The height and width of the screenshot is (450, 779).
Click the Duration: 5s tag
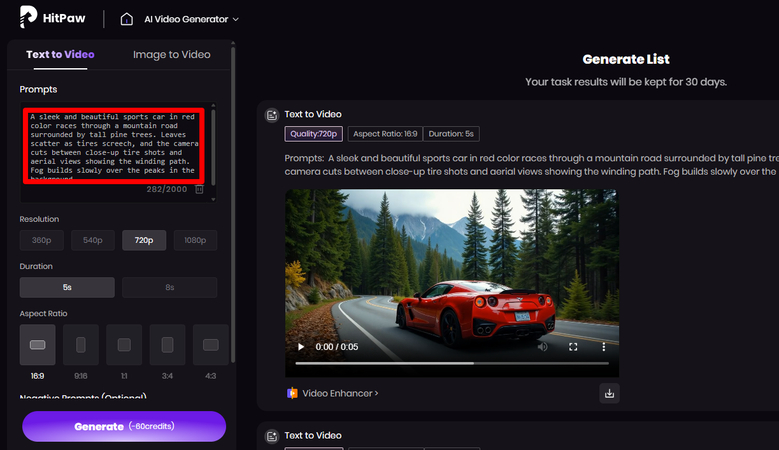451,134
